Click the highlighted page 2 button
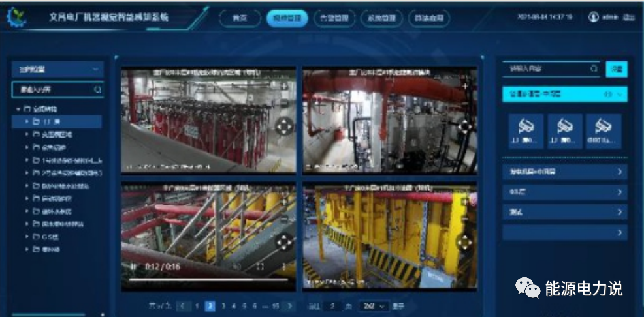The width and height of the screenshot is (644, 317). pyautogui.click(x=210, y=306)
